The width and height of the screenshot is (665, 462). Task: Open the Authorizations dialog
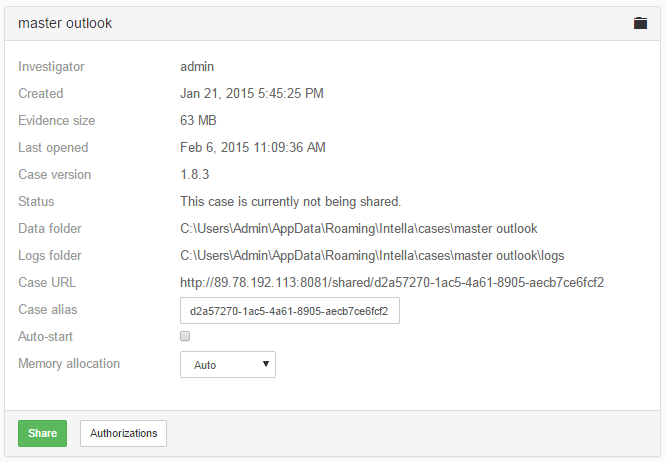(123, 433)
